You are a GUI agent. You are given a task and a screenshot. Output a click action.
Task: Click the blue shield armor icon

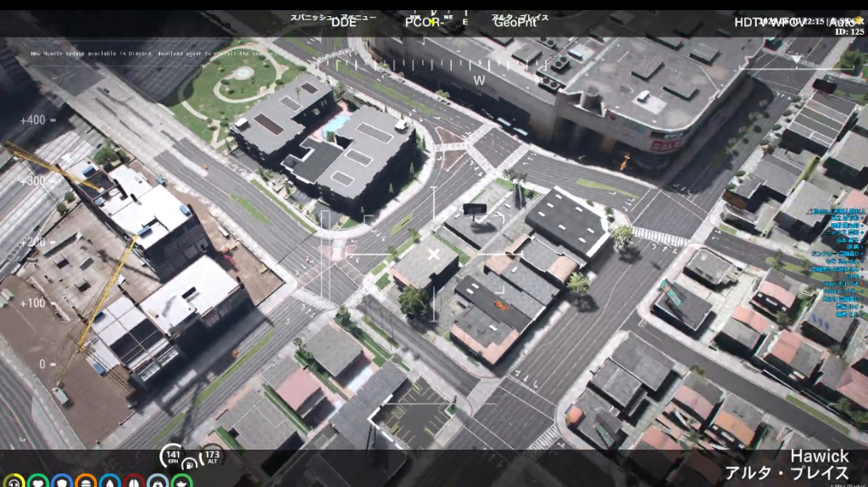point(62,482)
